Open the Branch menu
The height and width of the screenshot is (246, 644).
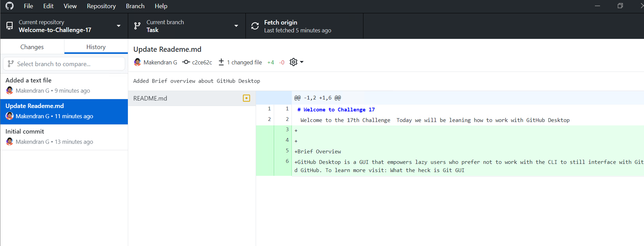(x=135, y=6)
